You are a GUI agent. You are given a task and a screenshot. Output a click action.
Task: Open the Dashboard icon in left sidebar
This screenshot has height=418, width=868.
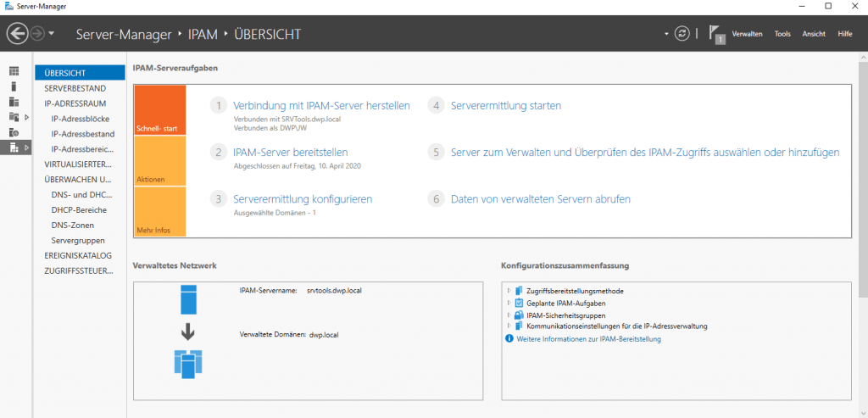14,71
